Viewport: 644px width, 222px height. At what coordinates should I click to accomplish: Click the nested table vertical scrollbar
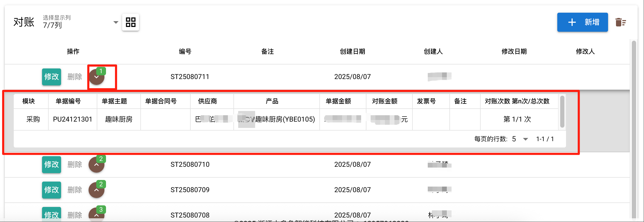pyautogui.click(x=562, y=112)
